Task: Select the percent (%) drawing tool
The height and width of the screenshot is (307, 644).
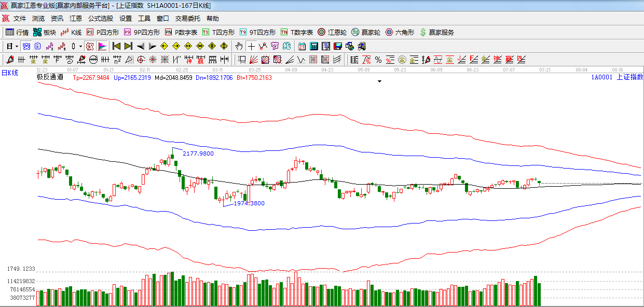Action: (x=378, y=60)
